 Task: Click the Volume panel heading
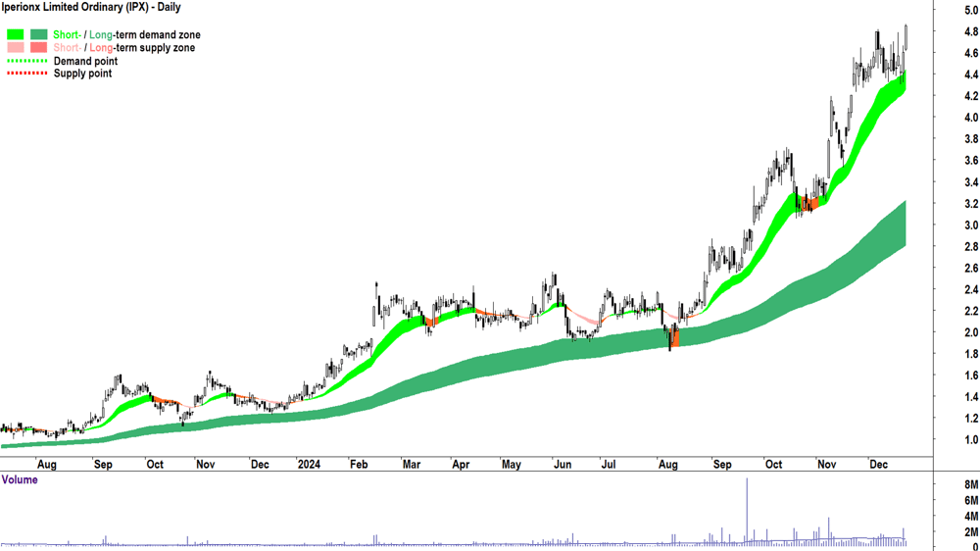(x=20, y=479)
